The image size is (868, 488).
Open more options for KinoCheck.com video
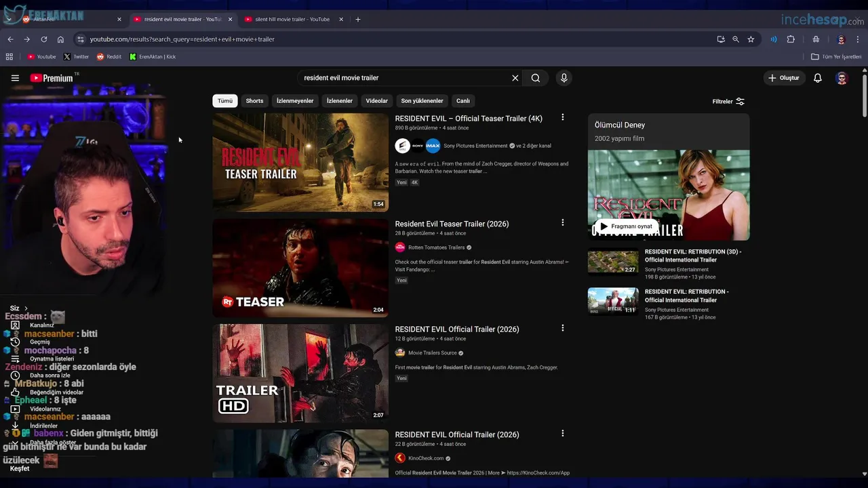point(562,434)
